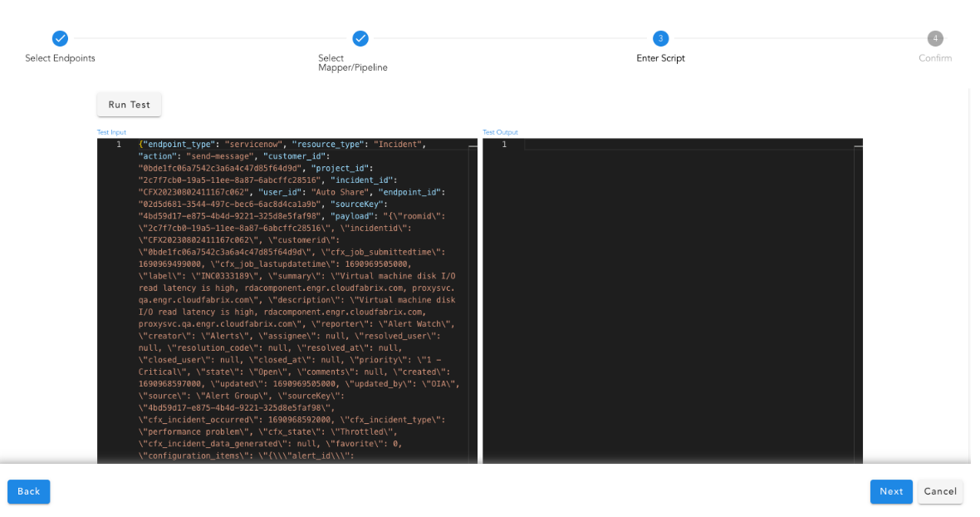Screen dimensions: 980x517
Task: Click line number 1 in Test Output
Action: click(503, 145)
